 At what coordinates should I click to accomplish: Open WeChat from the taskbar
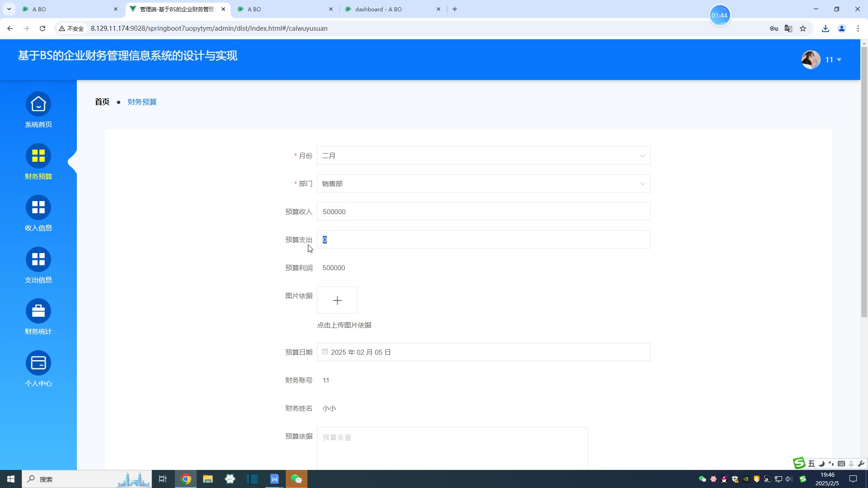297,479
